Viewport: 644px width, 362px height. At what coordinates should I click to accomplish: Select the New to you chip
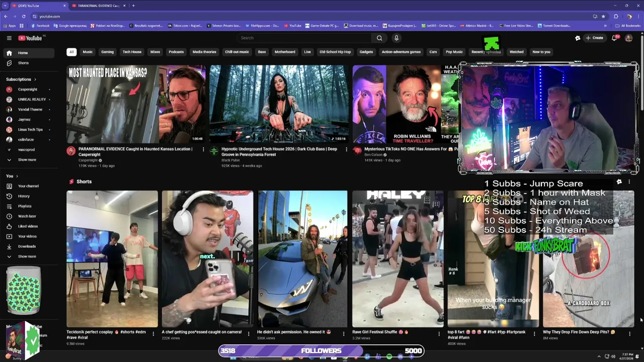[x=541, y=52]
